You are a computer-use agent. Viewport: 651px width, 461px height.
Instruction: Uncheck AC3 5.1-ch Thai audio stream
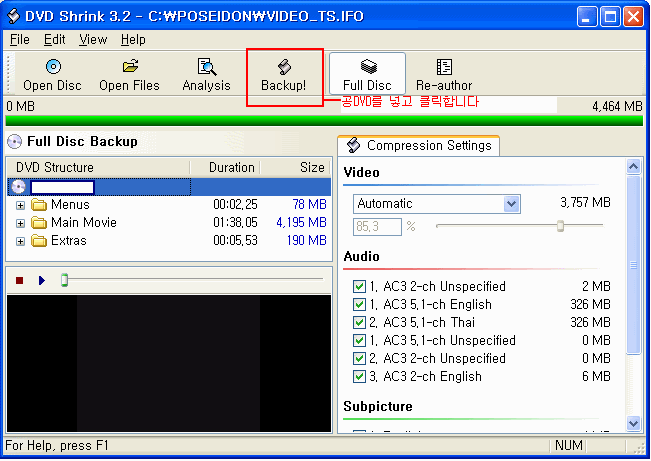[x=359, y=322]
